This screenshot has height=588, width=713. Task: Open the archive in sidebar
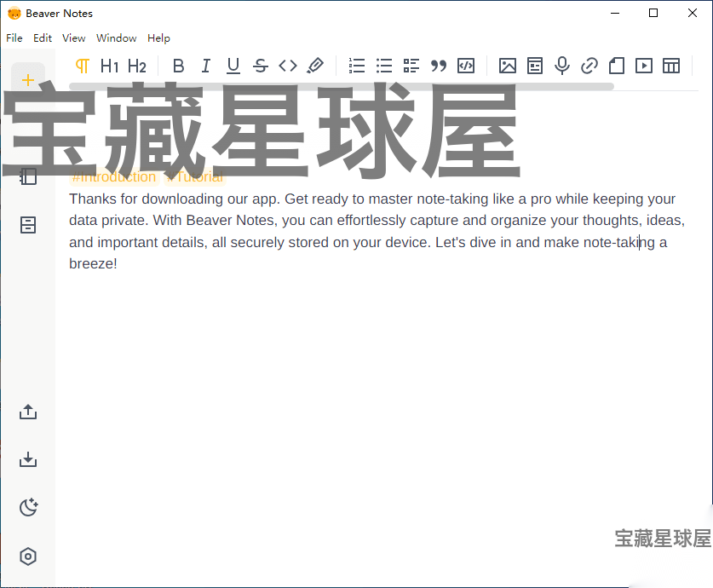28,225
